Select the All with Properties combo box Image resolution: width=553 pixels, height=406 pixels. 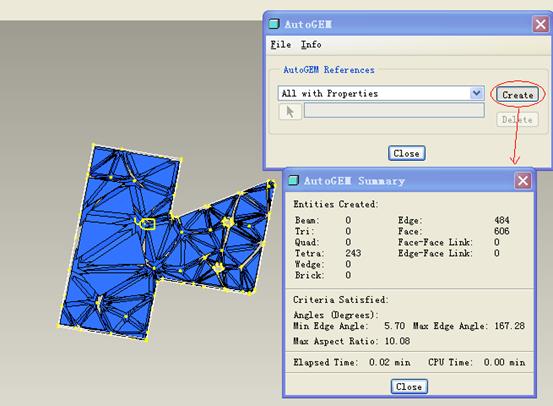click(x=381, y=93)
